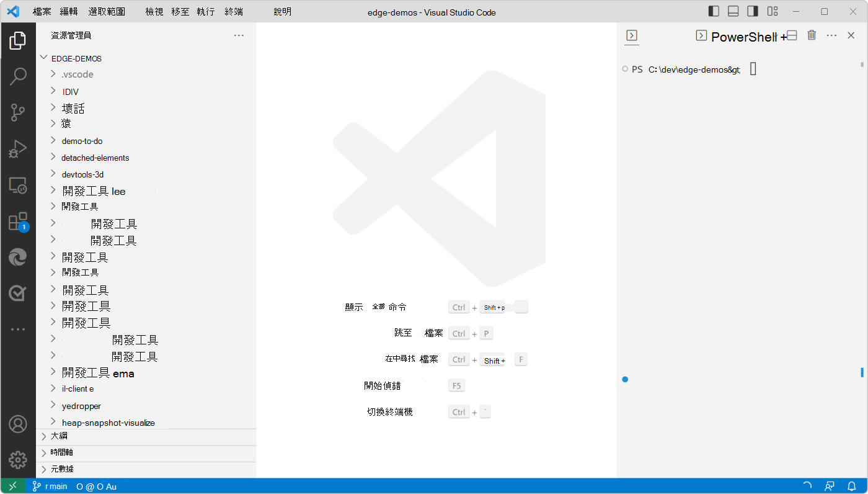This screenshot has width=868, height=494.
Task: Open the Remote Explorer view
Action: coord(18,184)
